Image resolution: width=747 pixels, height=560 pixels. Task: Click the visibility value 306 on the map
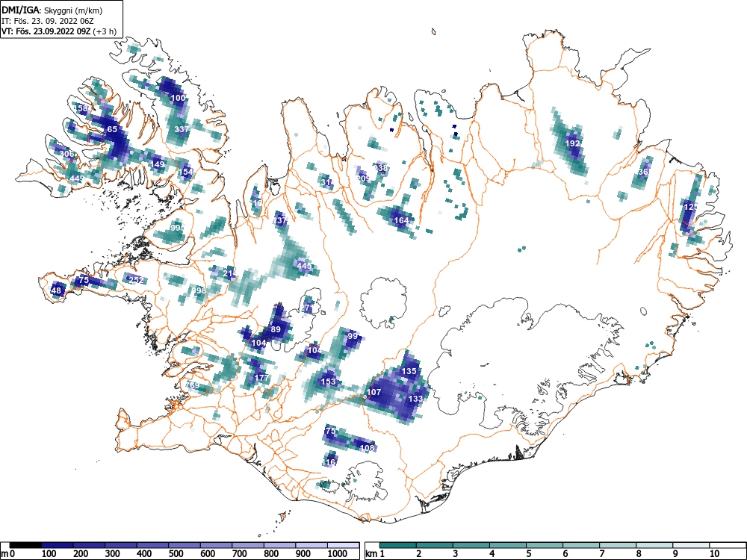[x=66, y=154]
